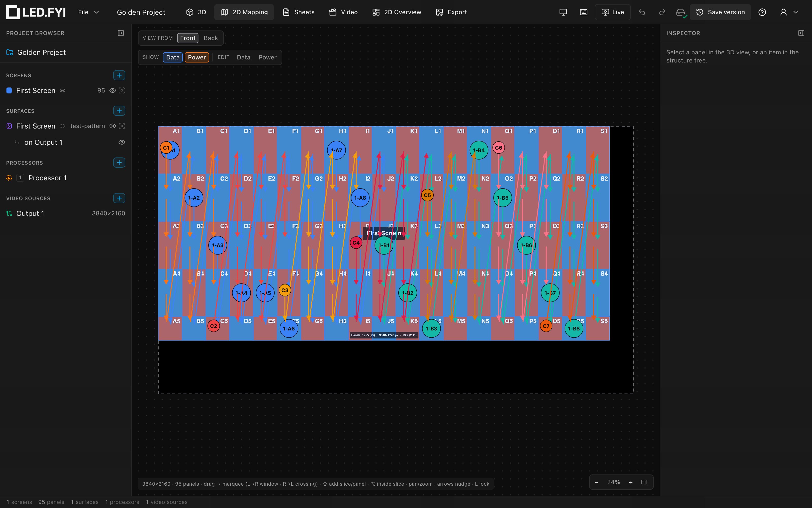Click Golden Project folder icon in browser

(x=10, y=52)
